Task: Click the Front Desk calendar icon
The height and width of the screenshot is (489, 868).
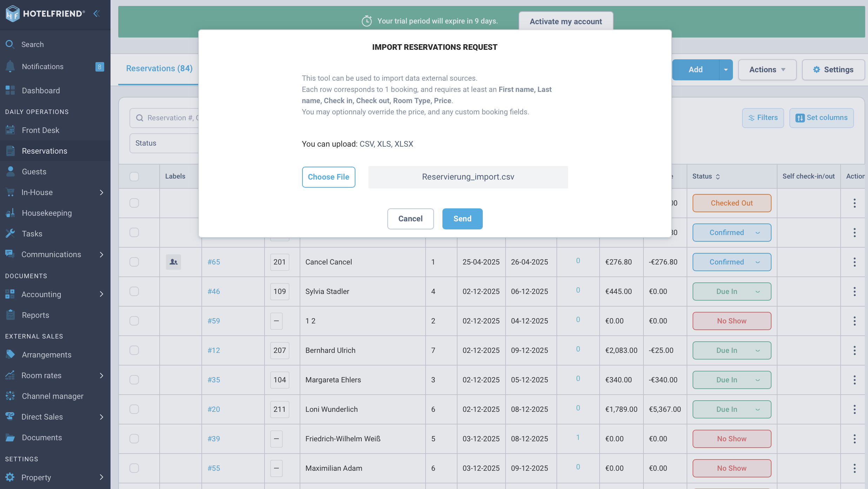Action: point(10,130)
